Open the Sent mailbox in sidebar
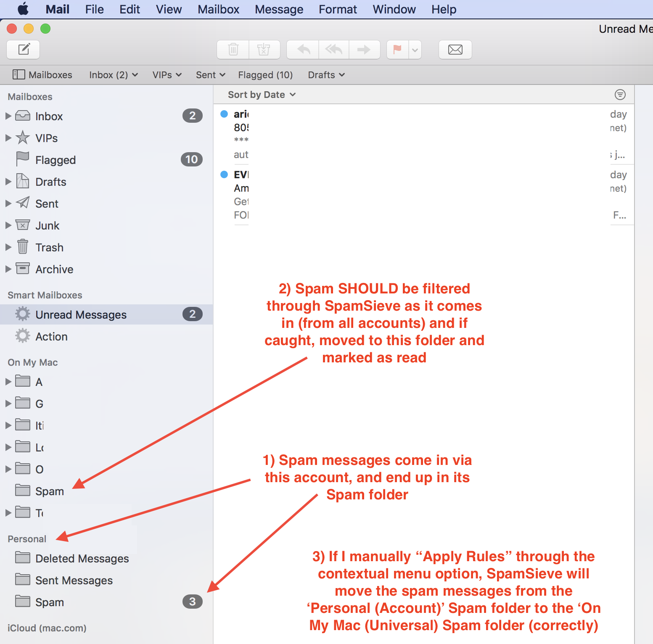Image resolution: width=653 pixels, height=644 pixels. [106, 203]
